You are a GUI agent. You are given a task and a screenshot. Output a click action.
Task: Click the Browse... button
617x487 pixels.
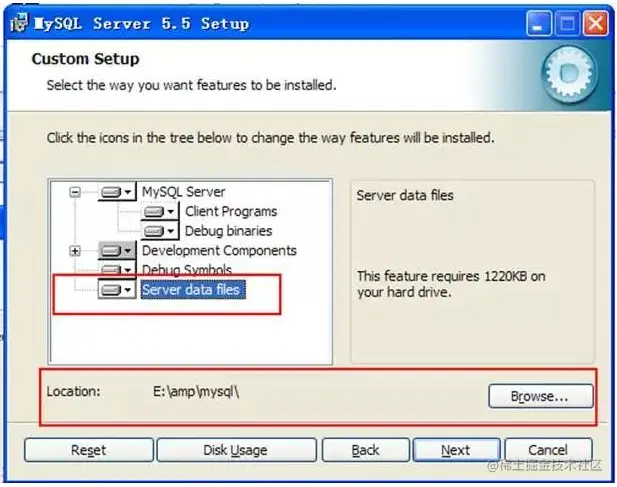[541, 396]
